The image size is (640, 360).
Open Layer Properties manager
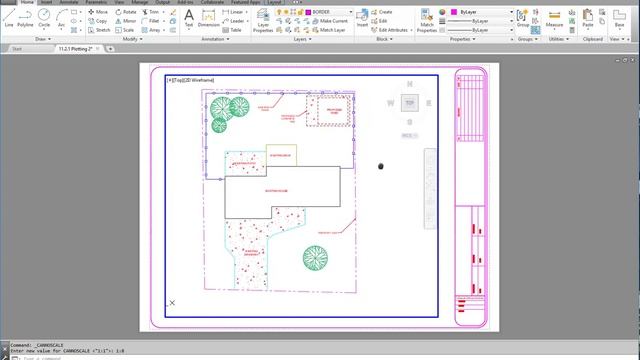coord(263,20)
